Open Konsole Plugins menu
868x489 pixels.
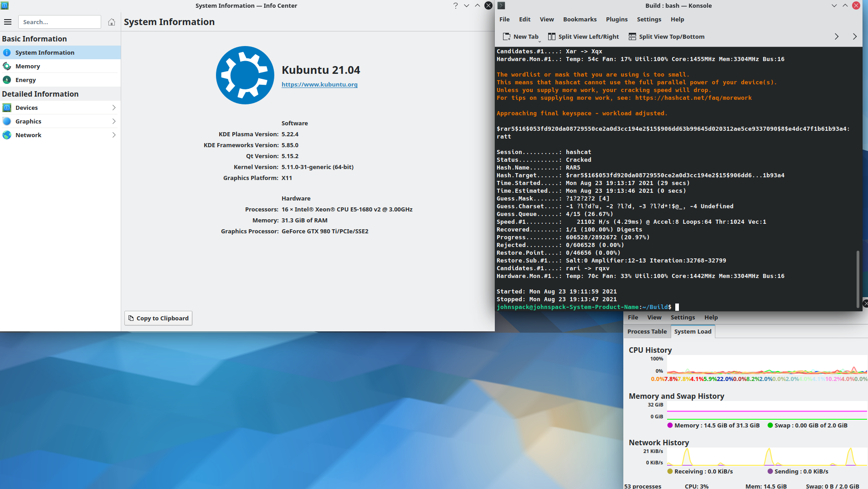[x=616, y=19]
